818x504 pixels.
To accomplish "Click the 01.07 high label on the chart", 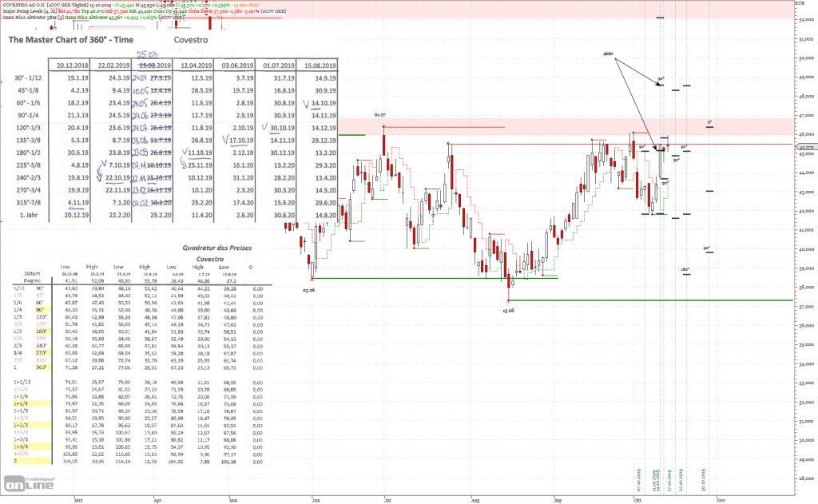I will point(379,115).
